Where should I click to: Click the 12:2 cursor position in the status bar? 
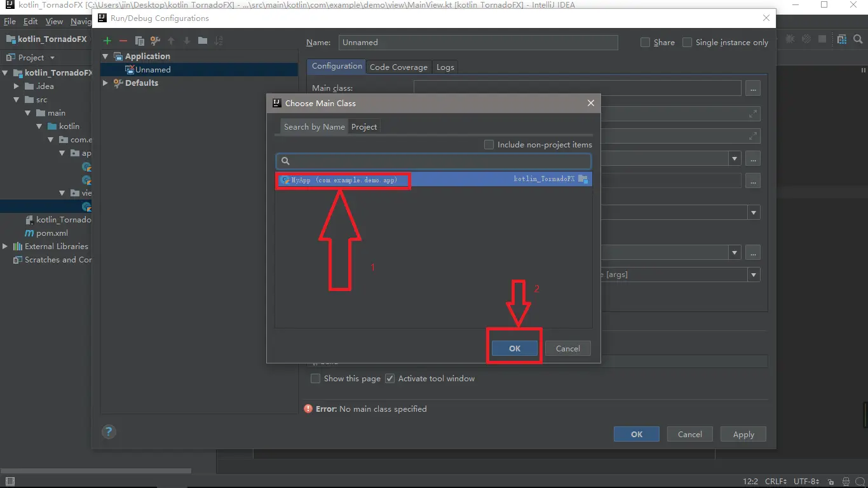coord(750,482)
